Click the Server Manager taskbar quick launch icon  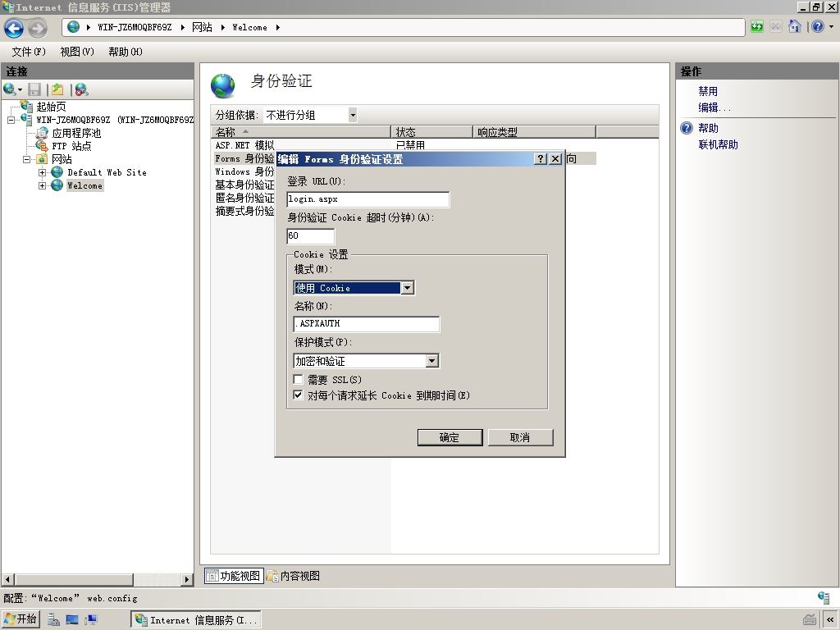[53, 619]
